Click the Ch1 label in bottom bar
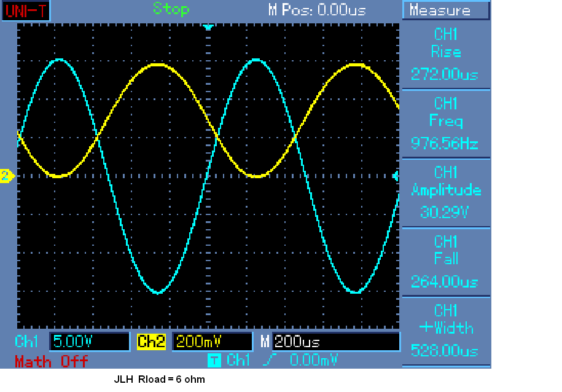The image size is (562, 392). (x=26, y=341)
